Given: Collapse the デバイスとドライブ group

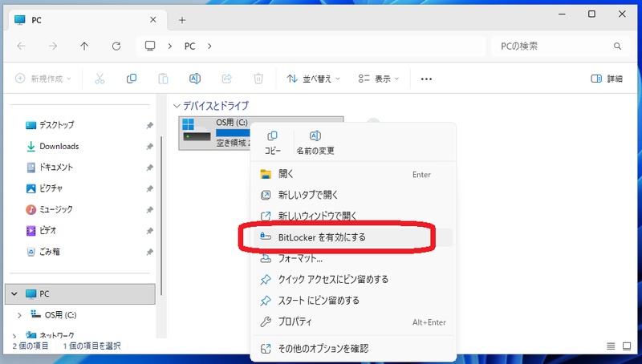Looking at the screenshot, I should click(x=177, y=106).
